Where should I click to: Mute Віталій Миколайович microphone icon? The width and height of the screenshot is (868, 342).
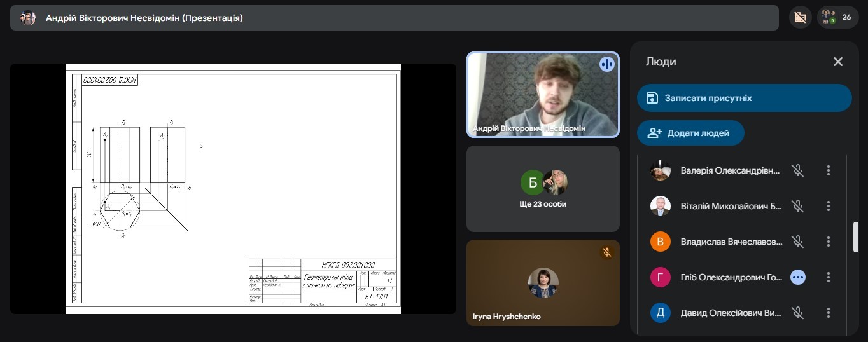pyautogui.click(x=797, y=206)
